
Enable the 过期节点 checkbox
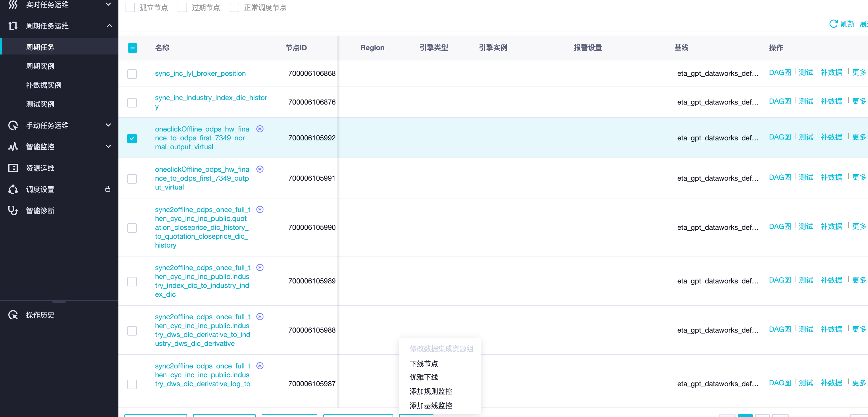pyautogui.click(x=182, y=7)
